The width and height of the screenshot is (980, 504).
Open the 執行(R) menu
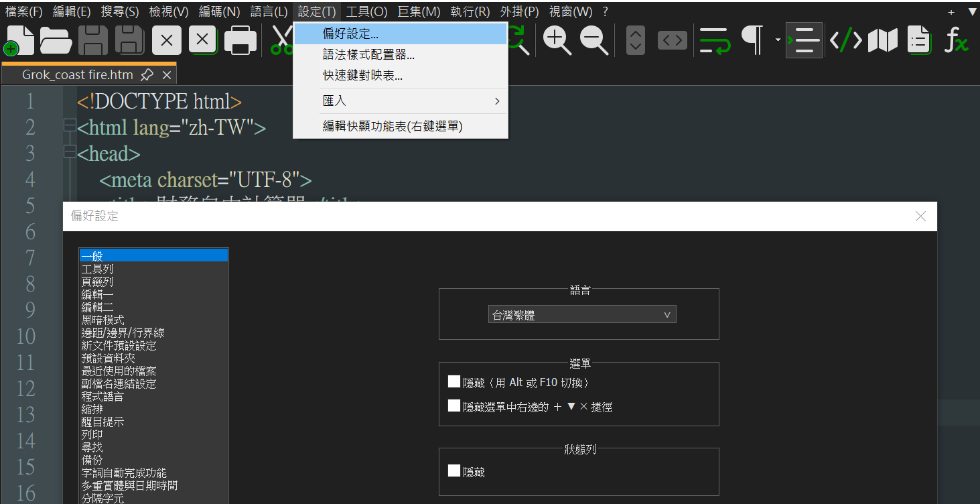[x=470, y=11]
